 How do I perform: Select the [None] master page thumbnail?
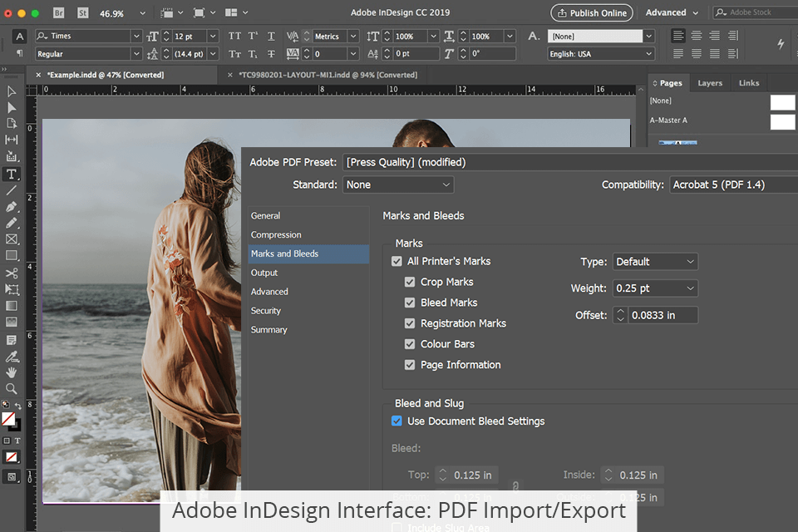pos(783,102)
